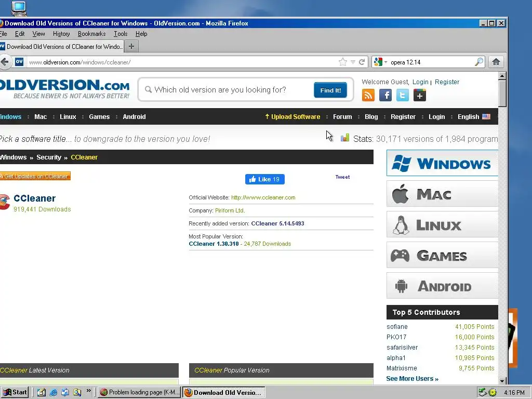Click the Find It! button
Image resolution: width=532 pixels, height=399 pixels.
click(330, 90)
